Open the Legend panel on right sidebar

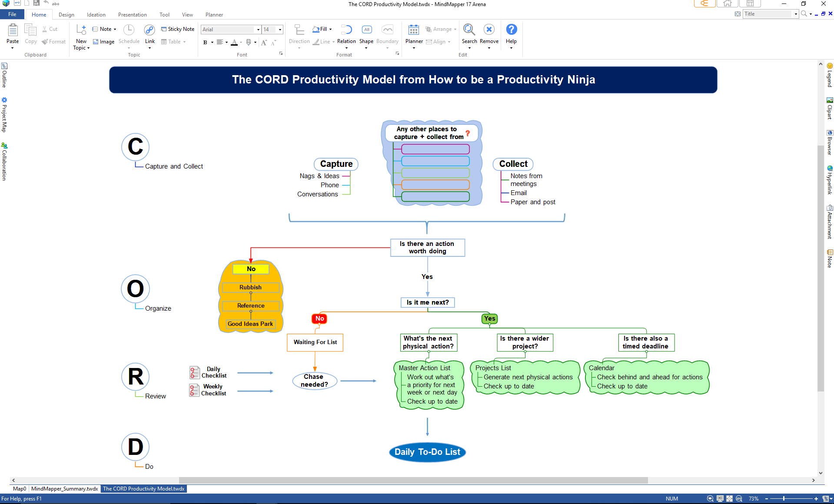[830, 75]
